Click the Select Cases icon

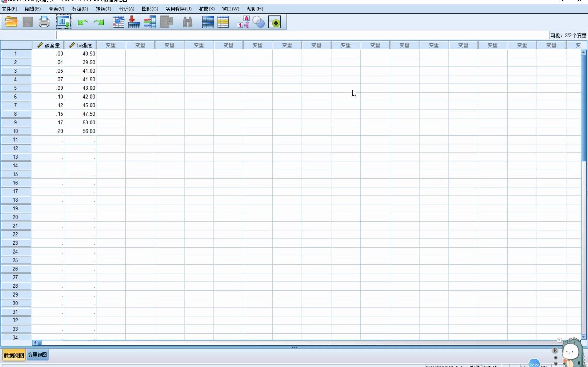223,22
